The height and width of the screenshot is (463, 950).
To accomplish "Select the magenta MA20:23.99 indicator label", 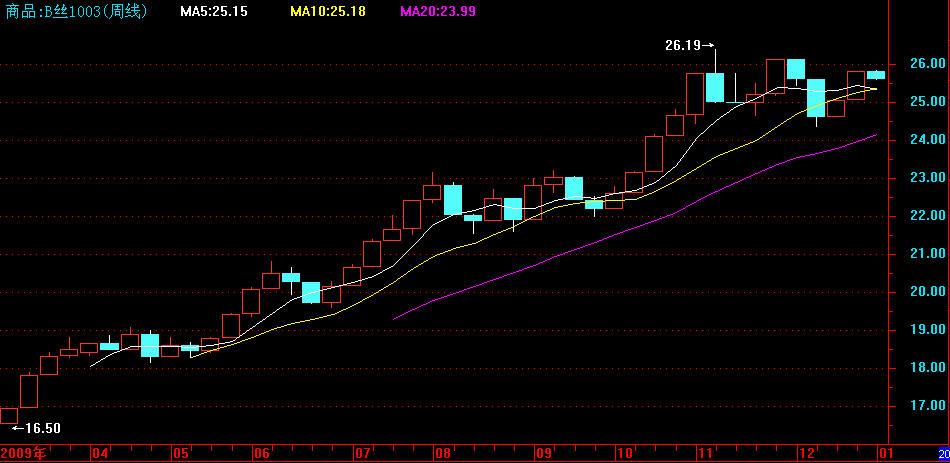I will (438, 12).
